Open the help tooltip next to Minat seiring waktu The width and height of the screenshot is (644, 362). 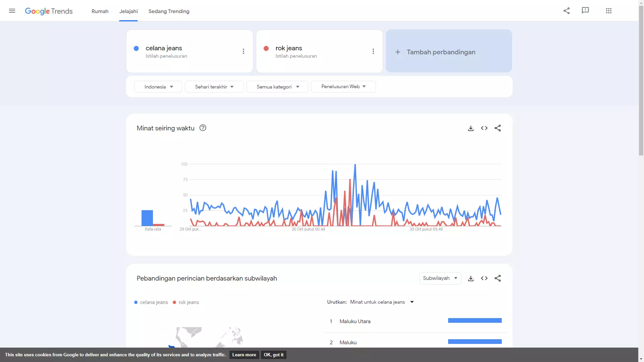tap(203, 128)
